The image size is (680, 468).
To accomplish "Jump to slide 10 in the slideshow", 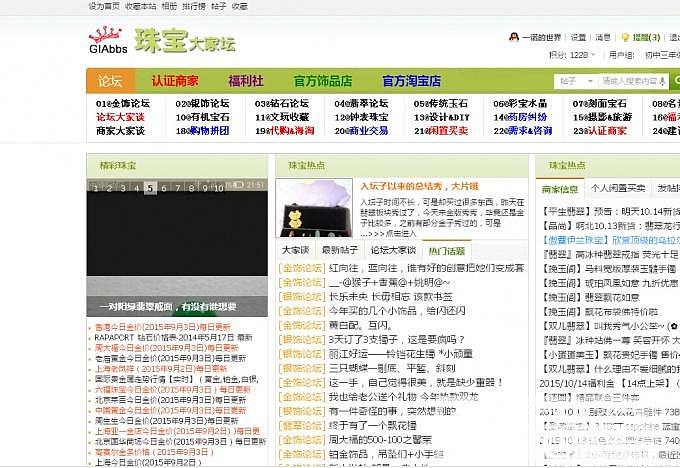I will (x=219, y=188).
